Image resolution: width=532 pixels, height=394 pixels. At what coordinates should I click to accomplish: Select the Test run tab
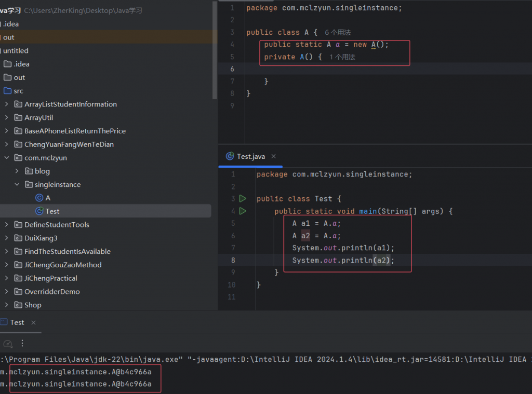click(x=17, y=322)
